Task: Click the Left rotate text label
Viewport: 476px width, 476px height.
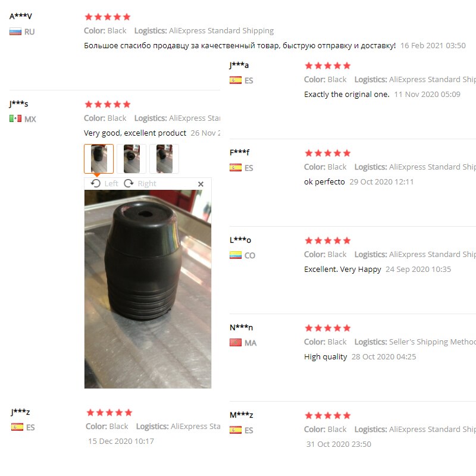Action: [111, 184]
